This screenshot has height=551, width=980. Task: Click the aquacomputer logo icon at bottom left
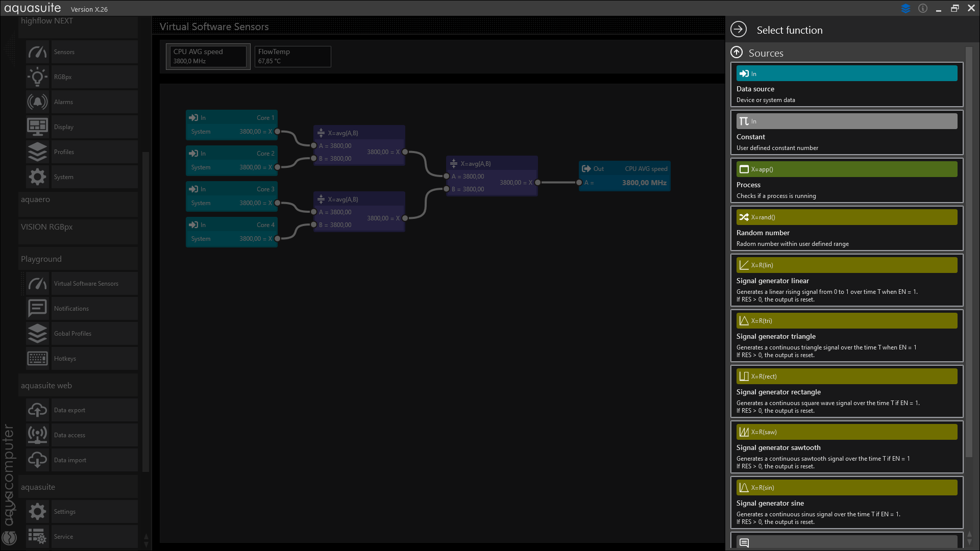[10, 538]
